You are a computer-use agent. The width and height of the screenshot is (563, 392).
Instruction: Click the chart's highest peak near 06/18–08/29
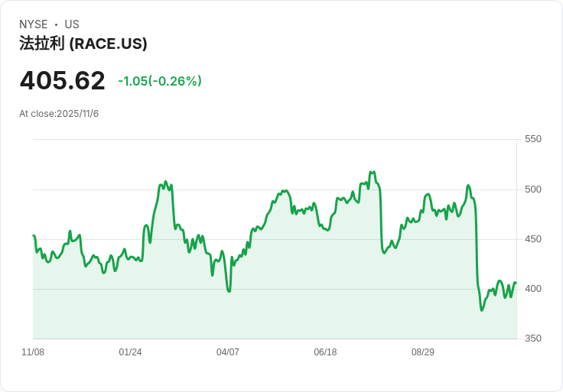coord(373,172)
